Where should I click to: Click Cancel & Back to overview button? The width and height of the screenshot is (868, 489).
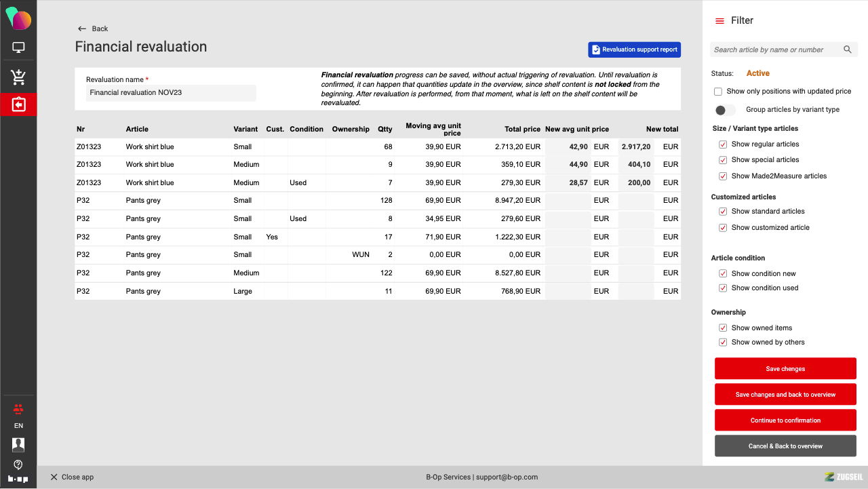785,446
